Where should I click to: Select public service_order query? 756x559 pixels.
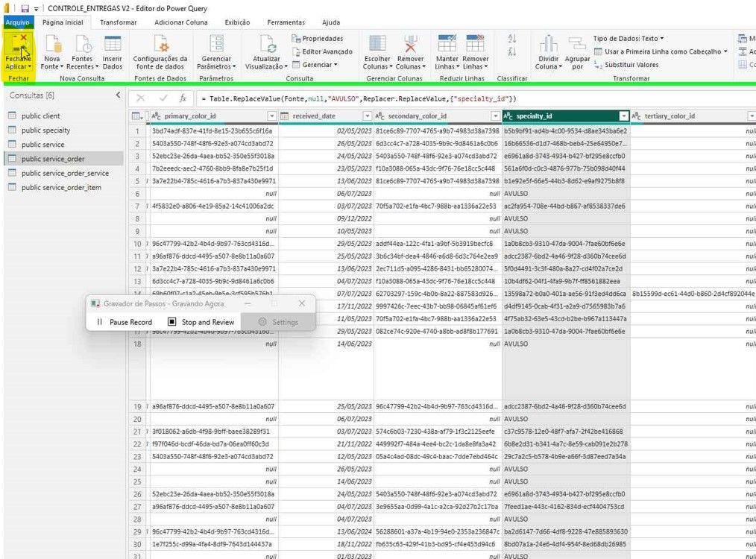tap(65, 159)
